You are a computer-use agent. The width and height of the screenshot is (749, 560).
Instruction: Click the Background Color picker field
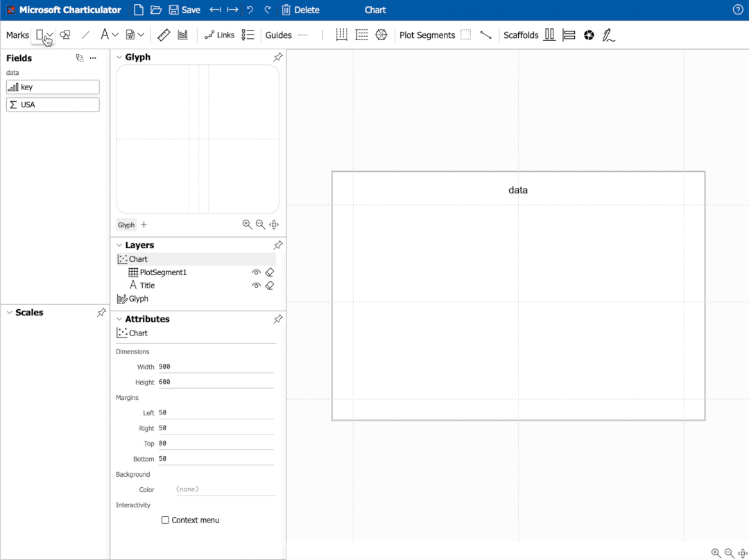(225, 489)
